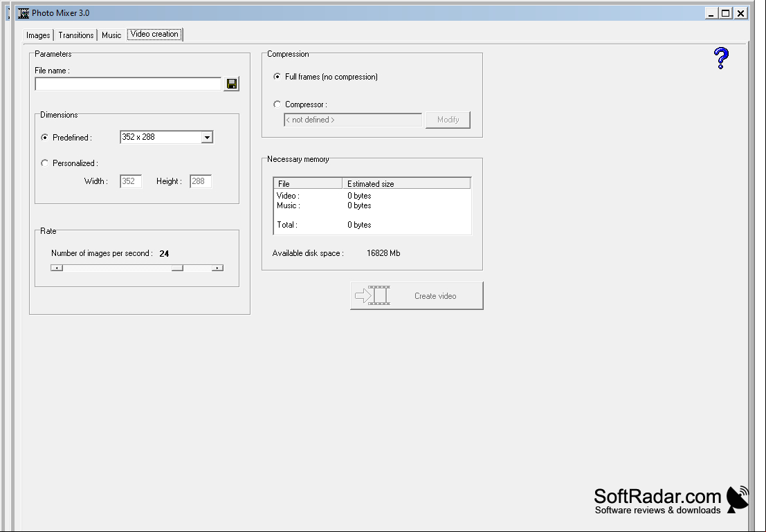Click the Create video button
This screenshot has height=532, width=766.
point(417,295)
